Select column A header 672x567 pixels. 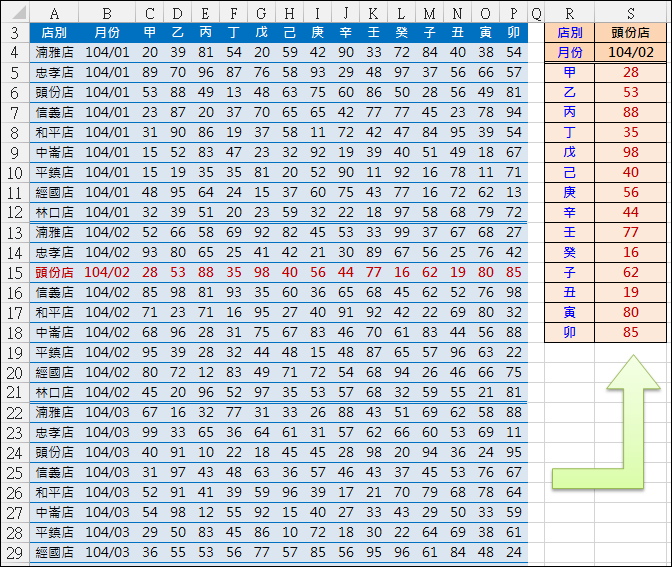[54, 13]
